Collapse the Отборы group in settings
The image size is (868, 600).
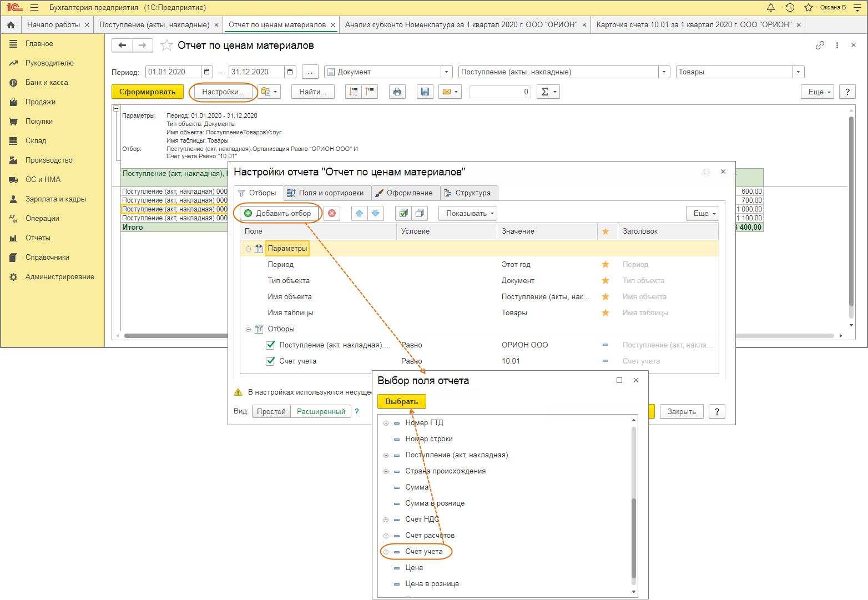click(x=248, y=330)
